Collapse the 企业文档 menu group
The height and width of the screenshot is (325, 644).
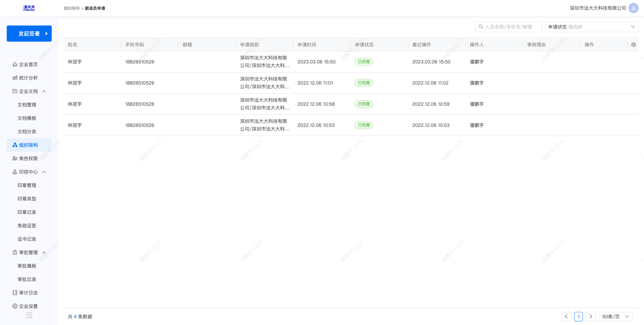point(44,91)
